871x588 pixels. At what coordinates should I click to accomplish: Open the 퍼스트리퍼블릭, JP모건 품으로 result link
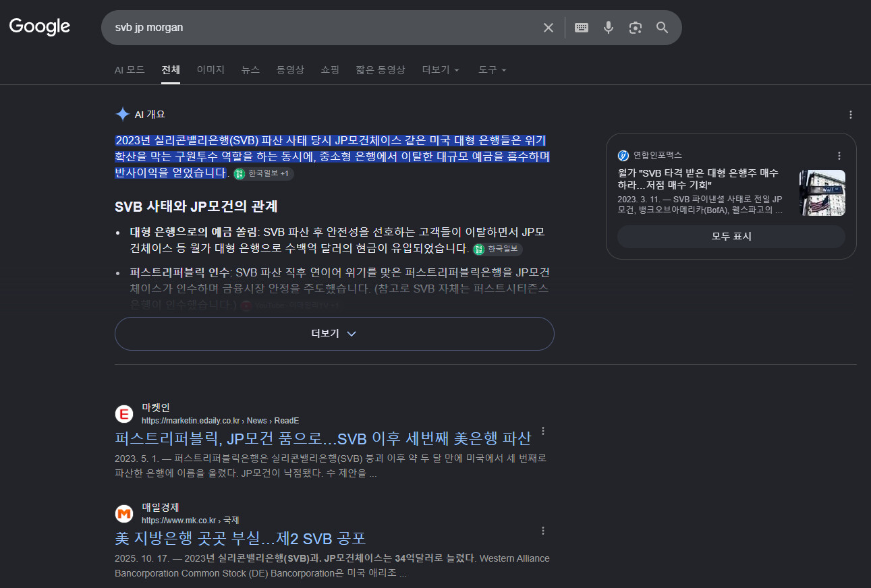click(x=323, y=438)
